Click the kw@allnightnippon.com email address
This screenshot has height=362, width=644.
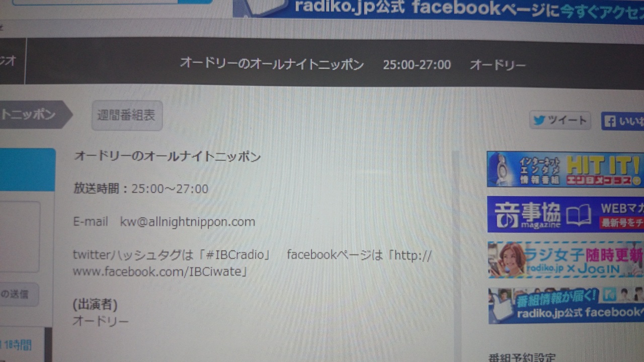click(187, 222)
